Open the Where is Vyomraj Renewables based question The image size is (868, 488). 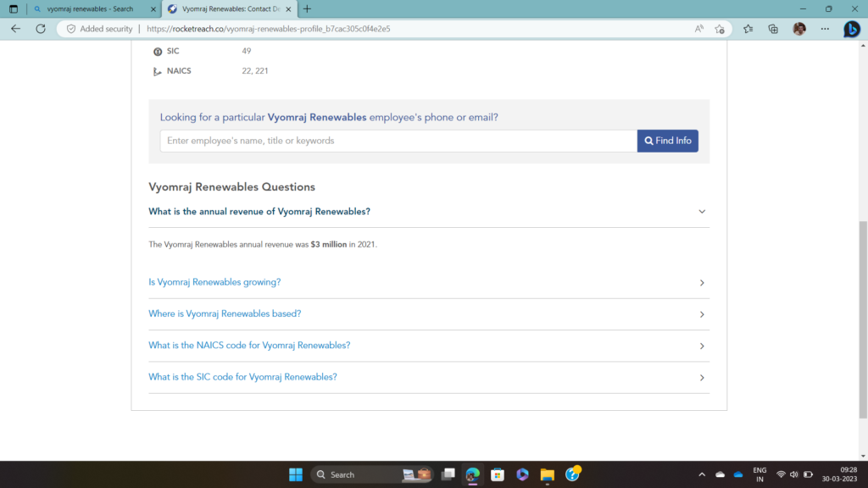(225, 313)
